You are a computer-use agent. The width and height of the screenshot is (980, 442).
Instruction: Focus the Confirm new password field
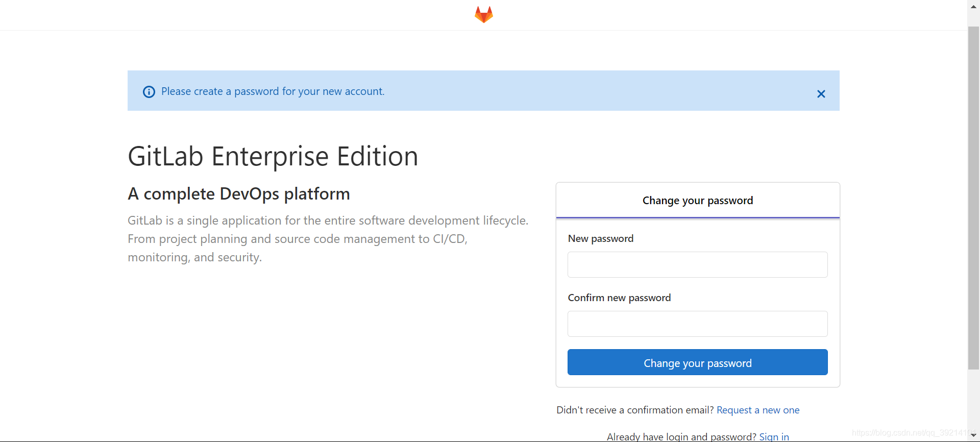(x=697, y=324)
